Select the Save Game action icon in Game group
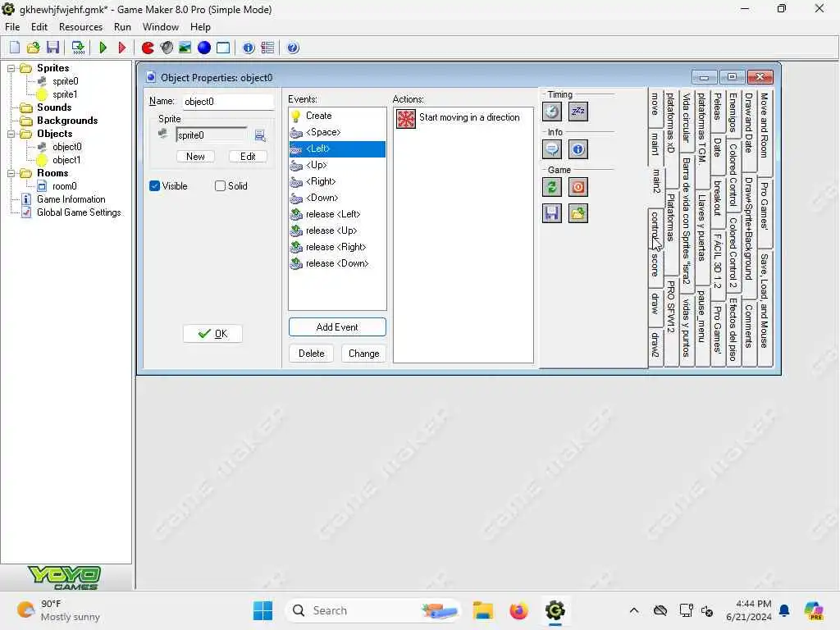 click(x=552, y=213)
